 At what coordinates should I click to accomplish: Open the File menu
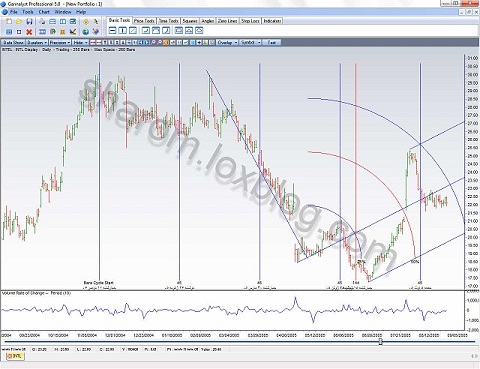coord(14,12)
